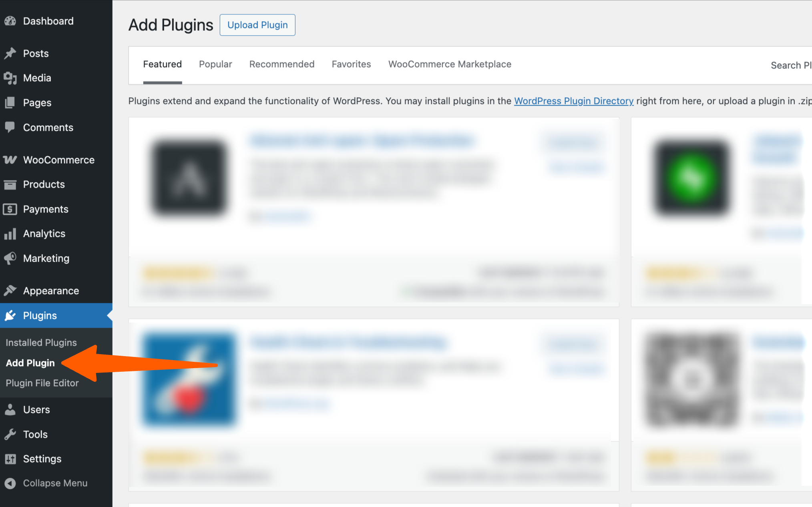Click the Marketing megaphone icon
Viewport: 812px width, 507px height.
click(x=10, y=258)
